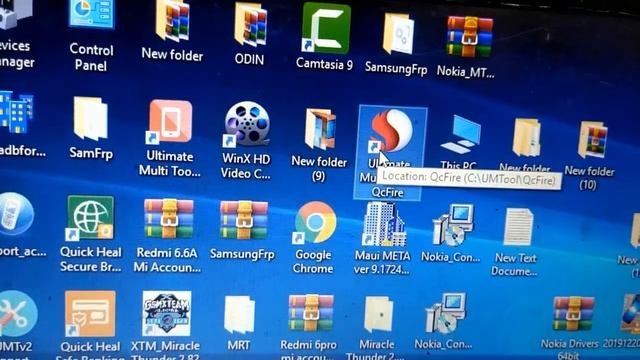Screen dimensions: 640x360
Task: Open the New Text Docume... file
Action: 515,242
